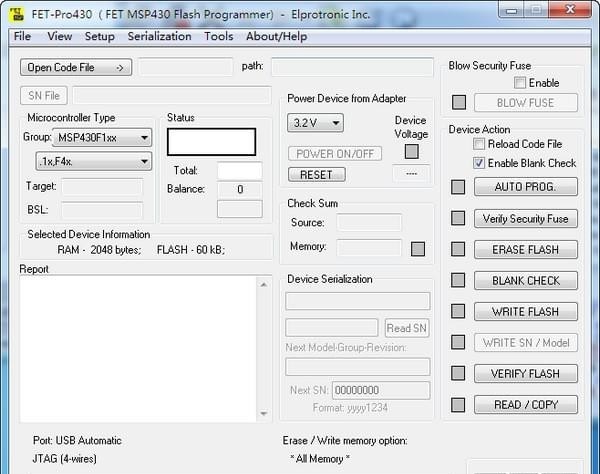This screenshot has height=474, width=600.
Task: Click the Check Sum memory indicator square
Action: pyautogui.click(x=417, y=249)
